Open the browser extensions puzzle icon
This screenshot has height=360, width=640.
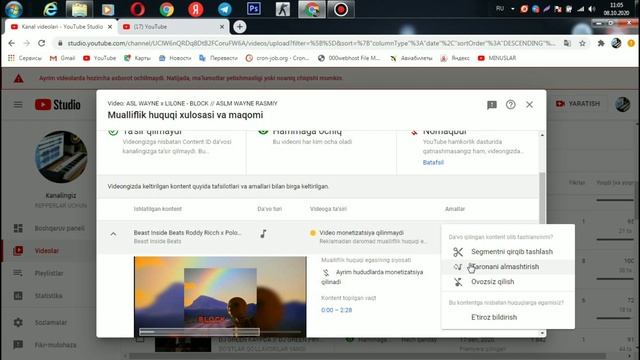pyautogui.click(x=601, y=43)
